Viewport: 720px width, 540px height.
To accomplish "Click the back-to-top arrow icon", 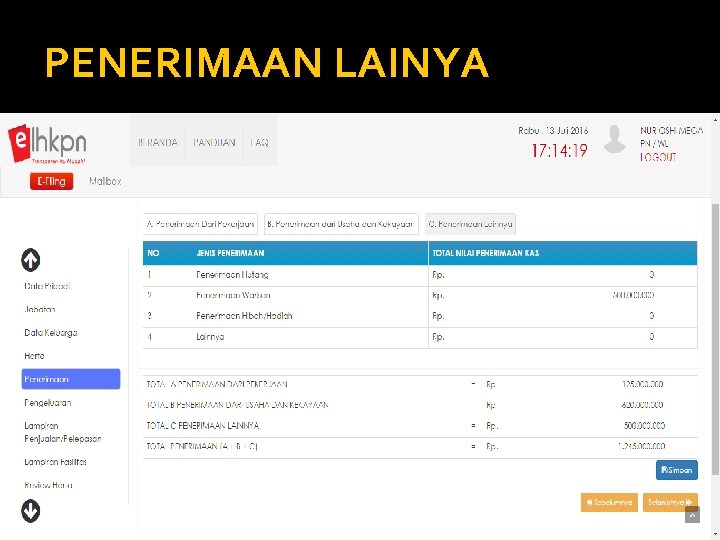I will 692,515.
